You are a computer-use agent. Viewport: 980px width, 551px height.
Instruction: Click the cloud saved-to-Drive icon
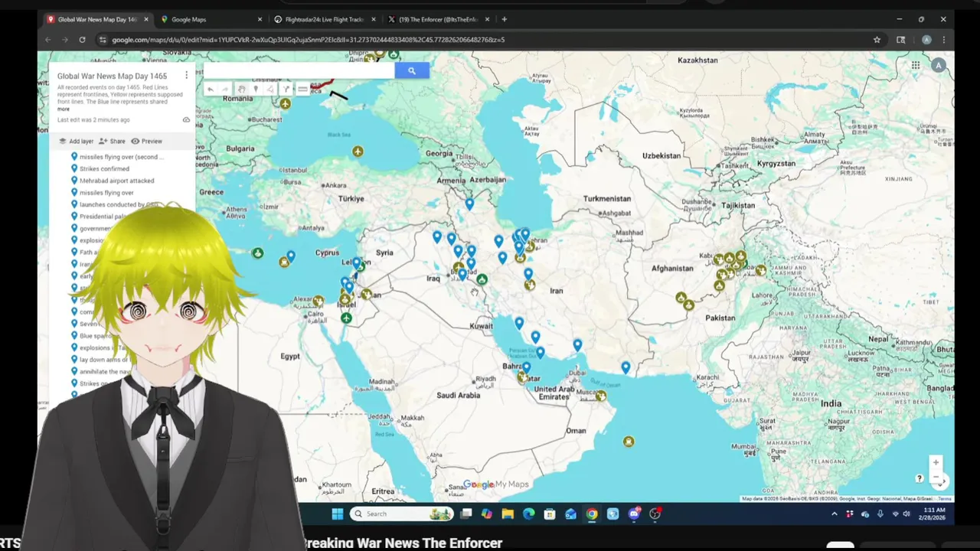point(186,120)
